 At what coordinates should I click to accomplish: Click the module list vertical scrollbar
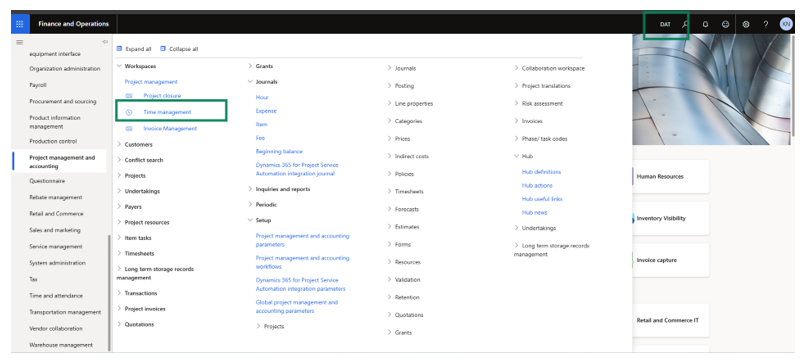pos(109,292)
